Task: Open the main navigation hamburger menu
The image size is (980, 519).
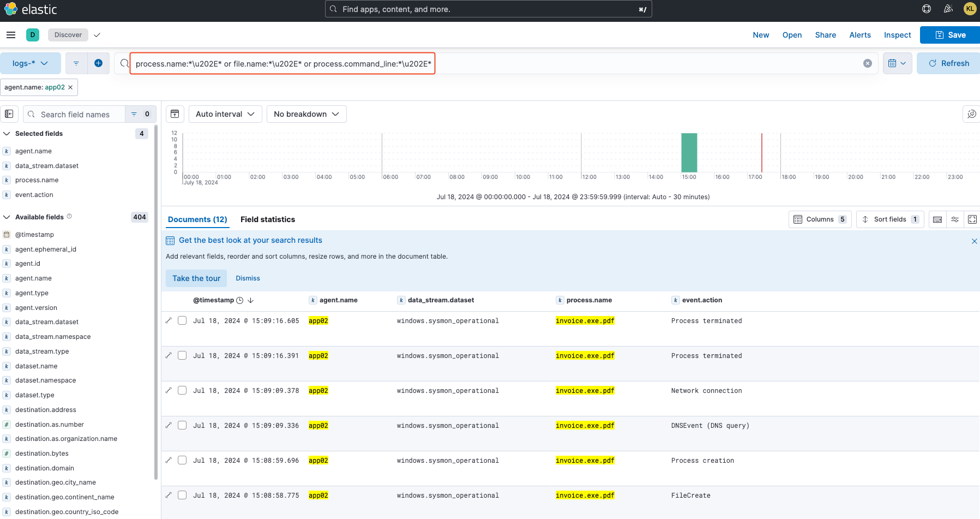Action: 11,35
